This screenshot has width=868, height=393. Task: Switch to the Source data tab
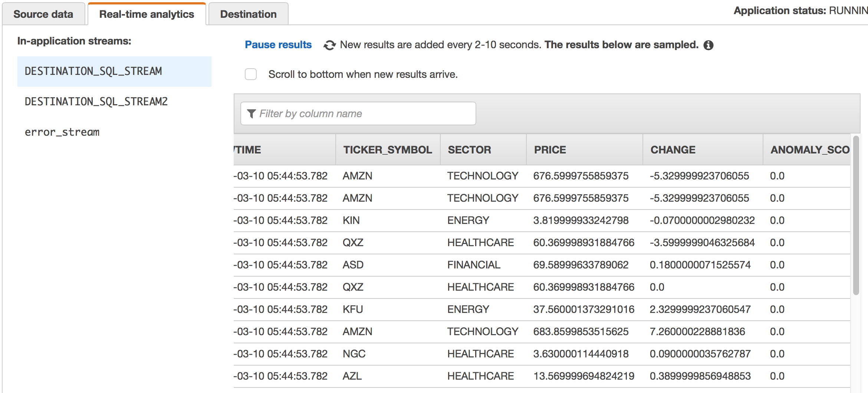(x=43, y=14)
